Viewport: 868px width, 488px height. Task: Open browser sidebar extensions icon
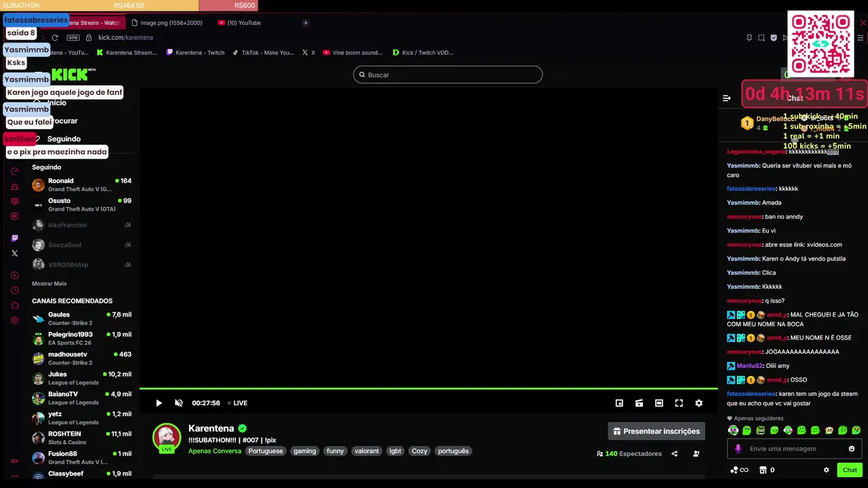[15, 305]
